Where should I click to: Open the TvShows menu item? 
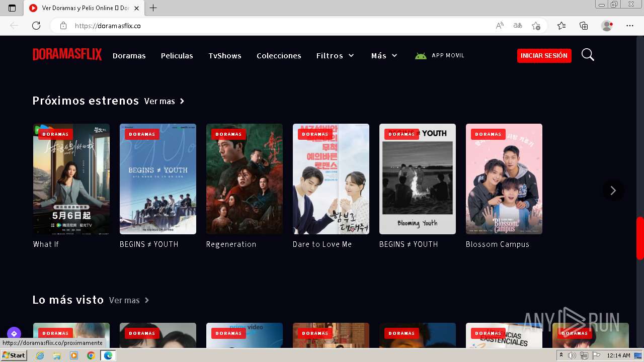(225, 56)
